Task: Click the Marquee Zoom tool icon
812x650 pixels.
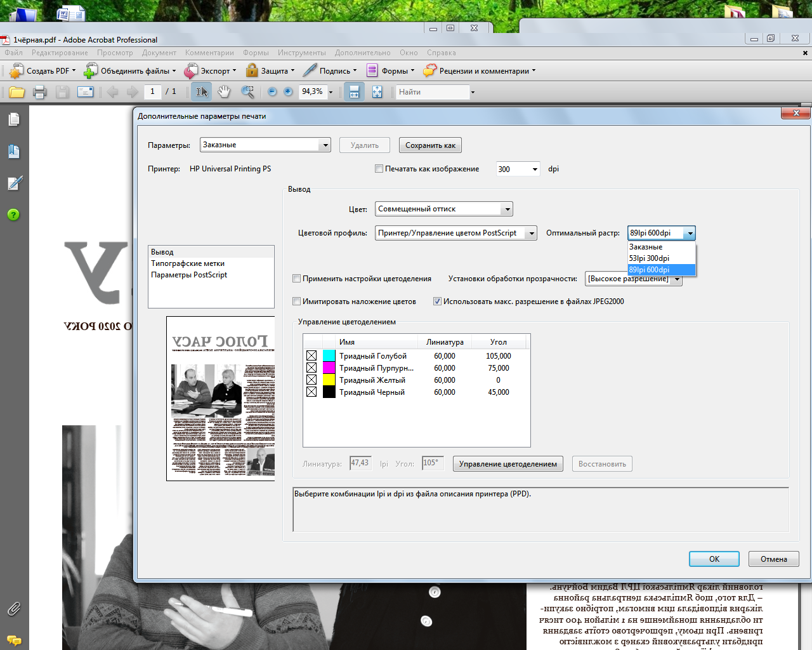Action: point(247,92)
